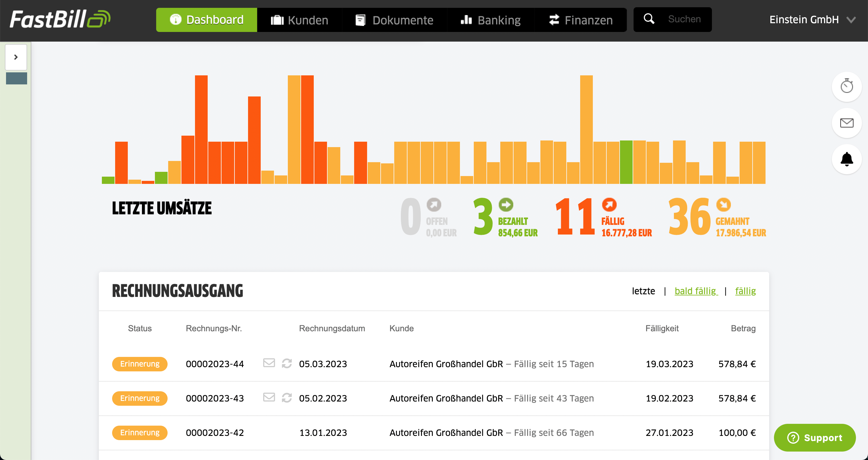Open the envelope messages icon on right
The width and height of the screenshot is (868, 460).
(x=846, y=123)
